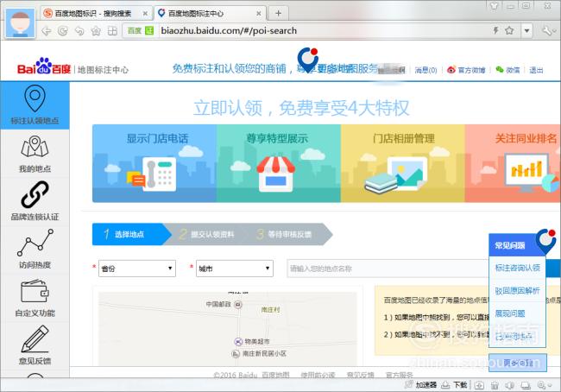Open 意见反馈 pencil icon
The height and width of the screenshot is (392, 561).
35,338
